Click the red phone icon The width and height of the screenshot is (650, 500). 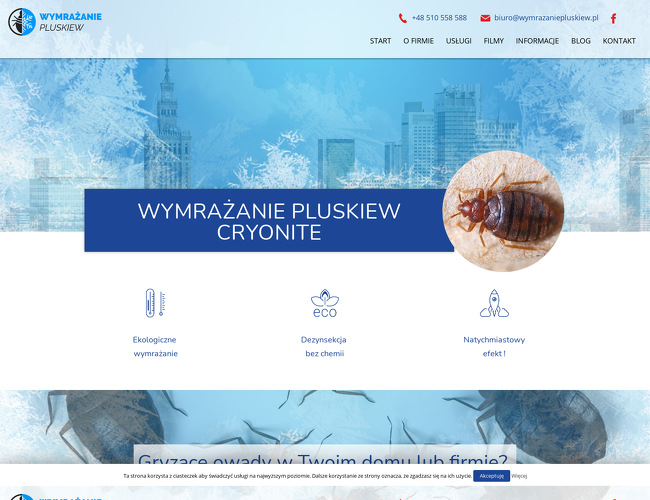click(403, 18)
